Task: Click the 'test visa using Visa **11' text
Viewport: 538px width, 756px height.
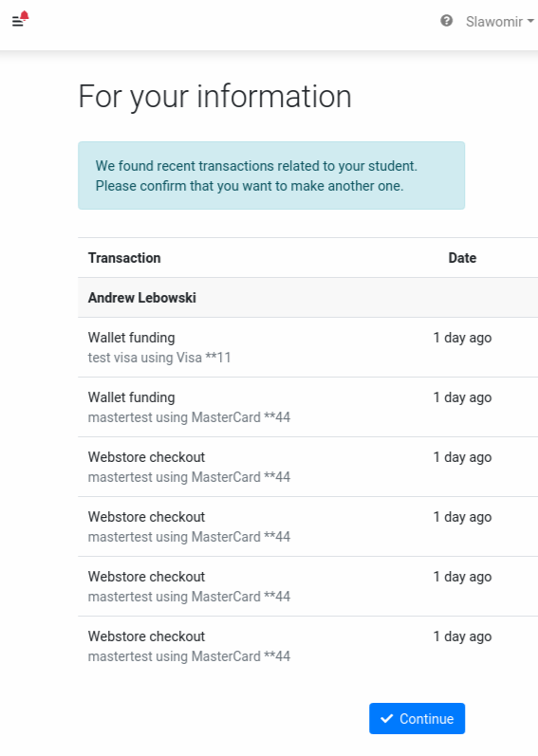Action: [159, 358]
